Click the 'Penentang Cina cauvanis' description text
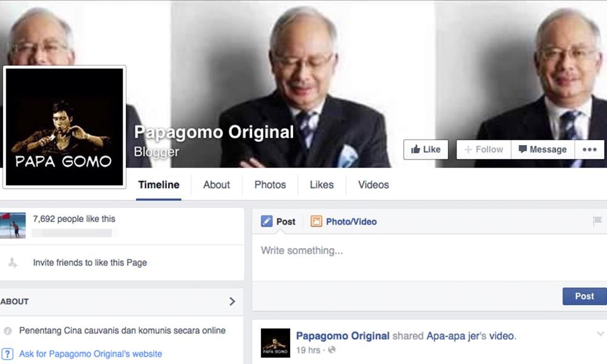 pyautogui.click(x=123, y=331)
